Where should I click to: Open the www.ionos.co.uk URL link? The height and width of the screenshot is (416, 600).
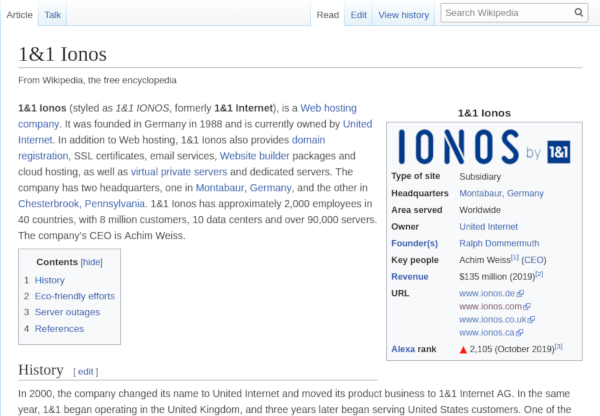(492, 320)
